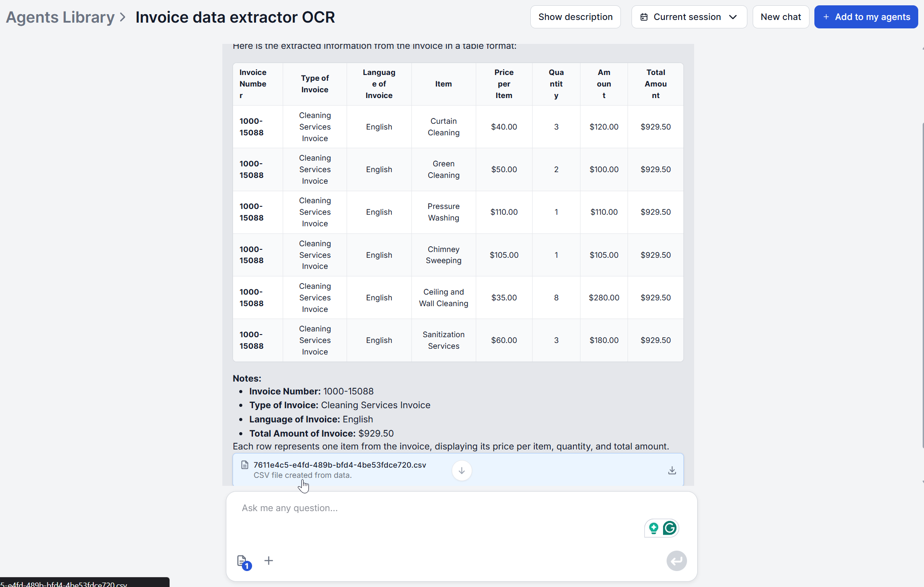This screenshot has height=587, width=924.
Task: Click total $929.50 in Curtain Cleaning row
Action: (x=655, y=127)
